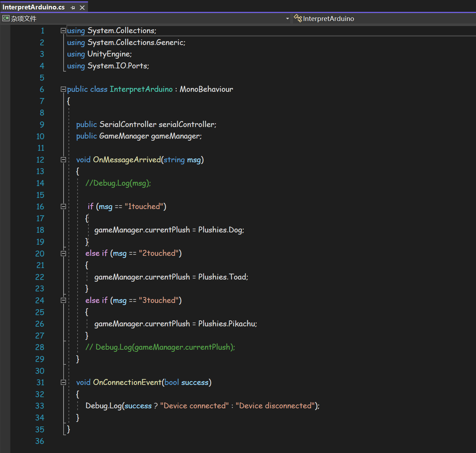Click on "GameManager" type name
Screen dimensions: 476x453
124,136
